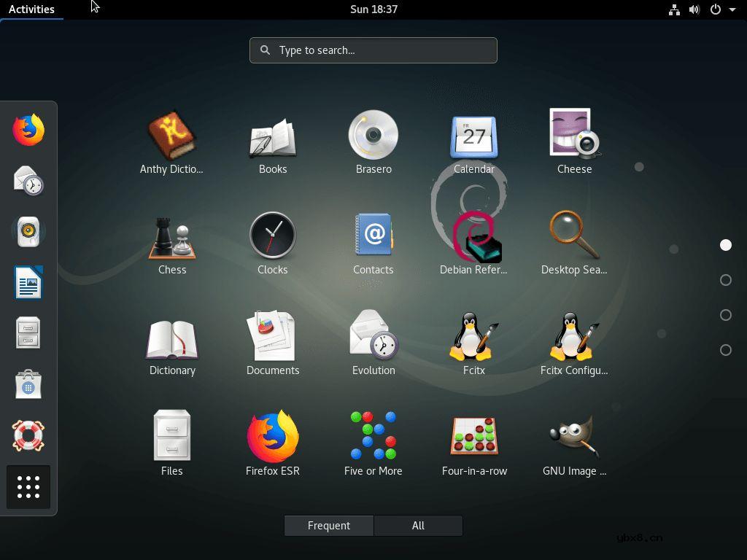Open the Help lifebuoy icon in dock
747x560 pixels.
pos(28,436)
